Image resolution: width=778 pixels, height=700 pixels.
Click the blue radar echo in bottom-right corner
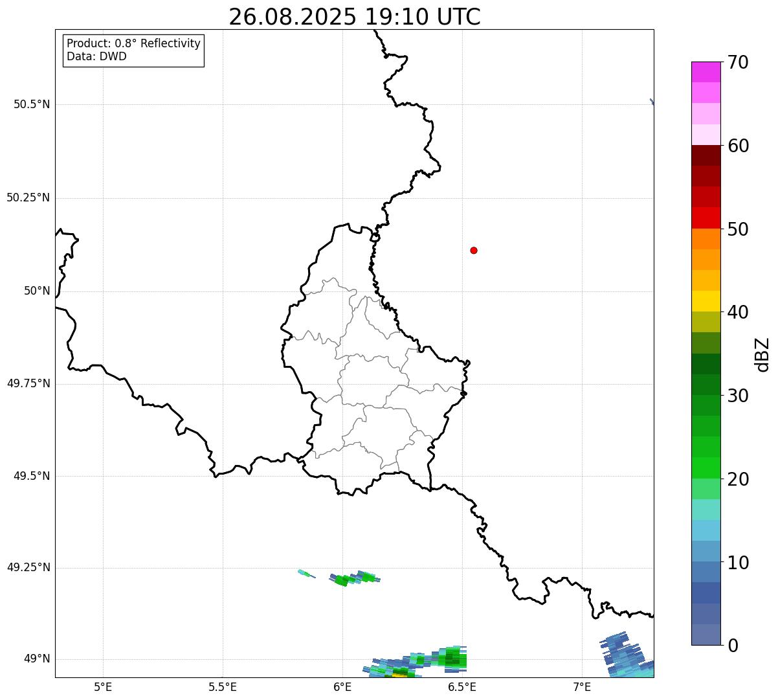(x=627, y=654)
